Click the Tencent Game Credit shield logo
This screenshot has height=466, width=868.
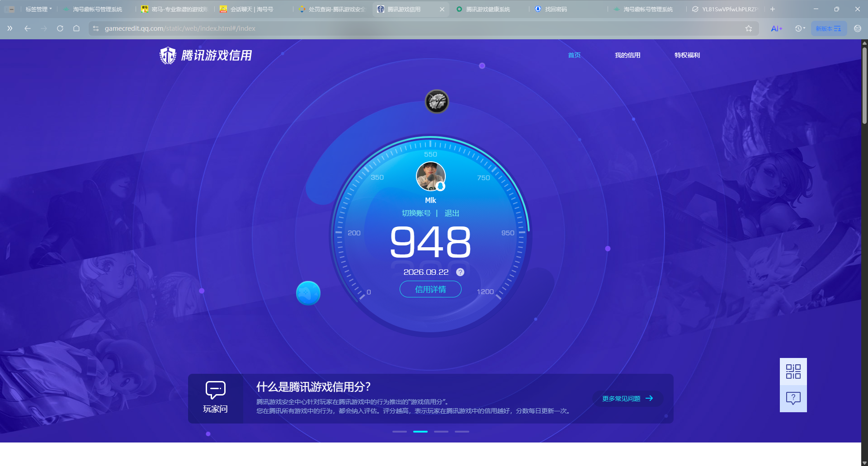(168, 56)
